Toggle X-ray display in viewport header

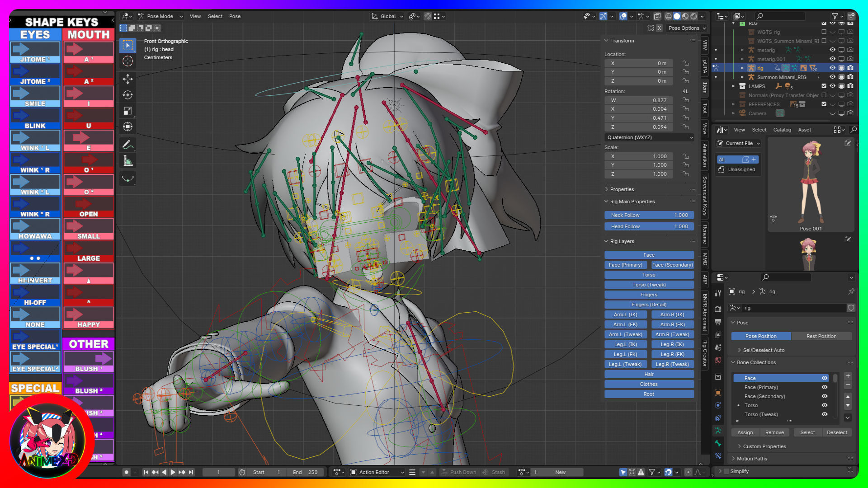657,16
